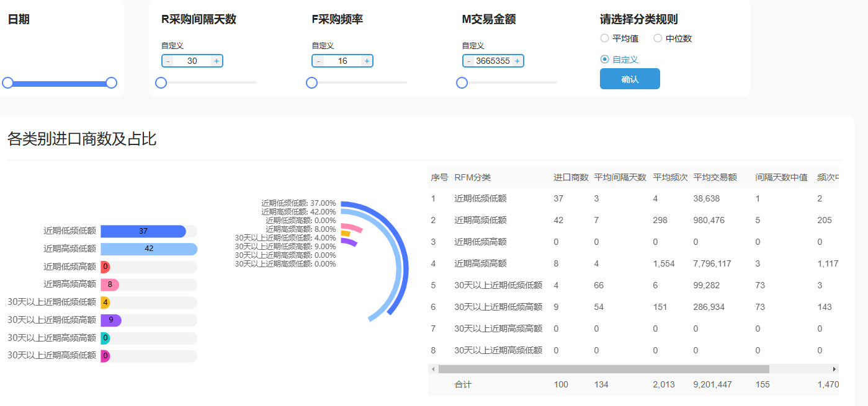
Task: Select the 平均值 classification rule
Action: tap(604, 38)
